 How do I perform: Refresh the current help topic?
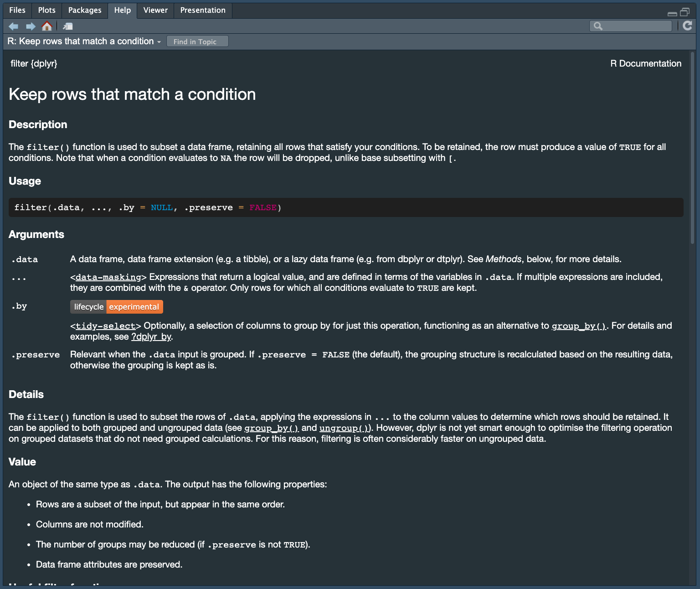687,26
